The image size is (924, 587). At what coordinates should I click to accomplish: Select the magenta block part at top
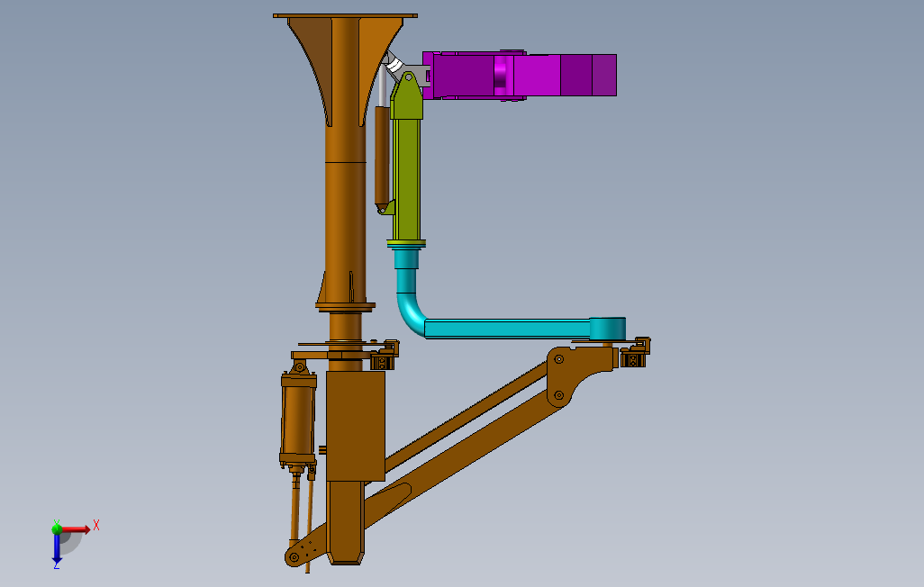pos(520,75)
